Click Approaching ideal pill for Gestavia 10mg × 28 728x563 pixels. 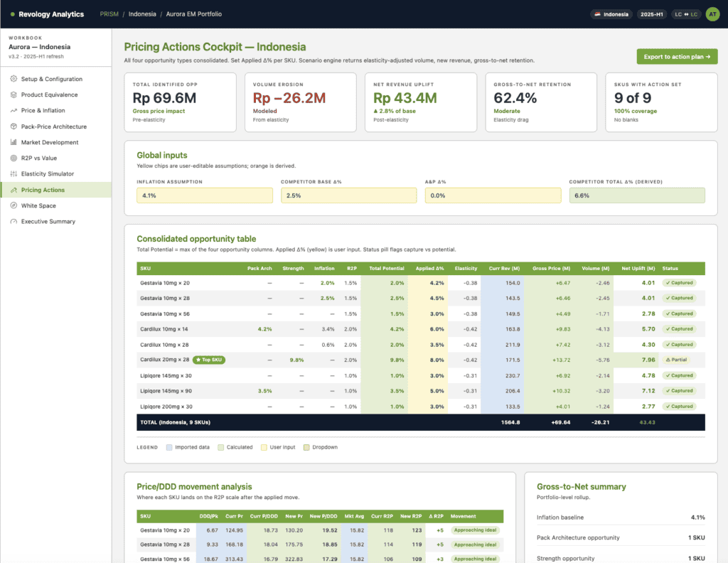click(475, 545)
